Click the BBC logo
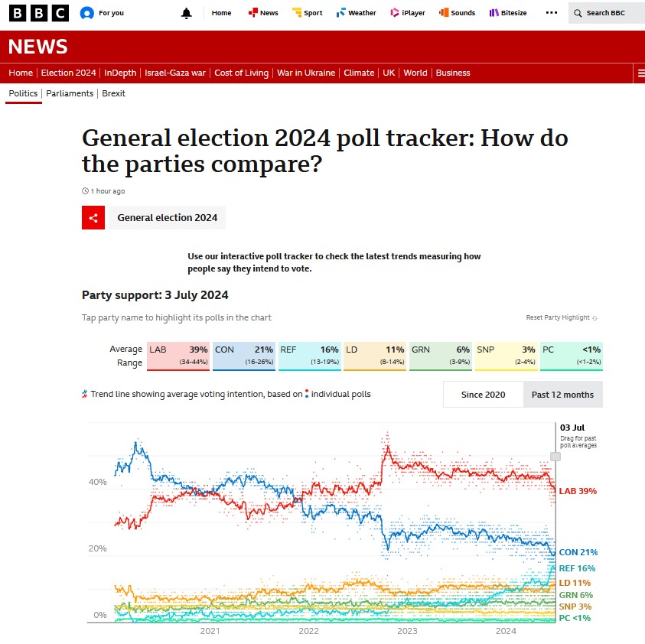This screenshot has width=645, height=644. 40,13
